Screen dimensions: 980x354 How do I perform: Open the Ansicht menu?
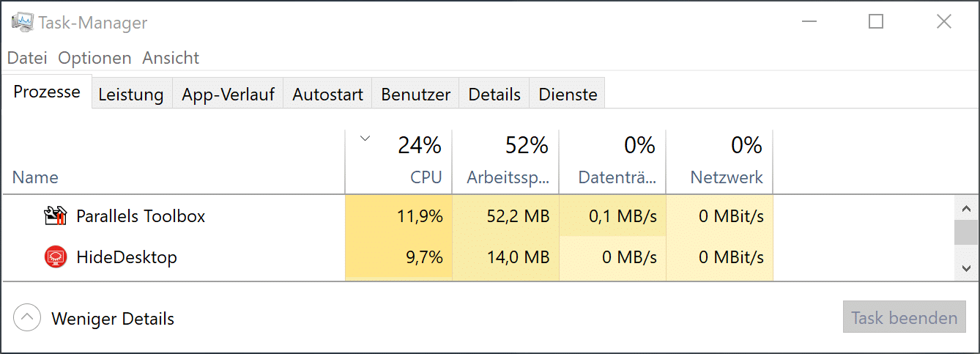point(171,58)
